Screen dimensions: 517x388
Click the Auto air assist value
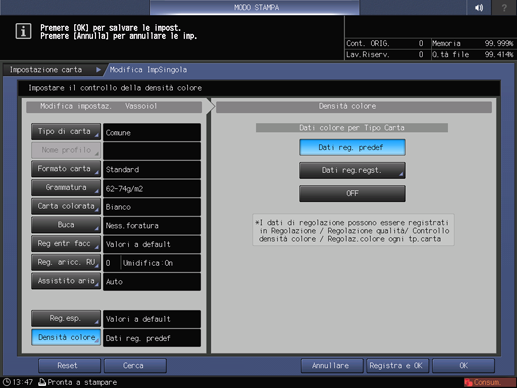tap(152, 282)
